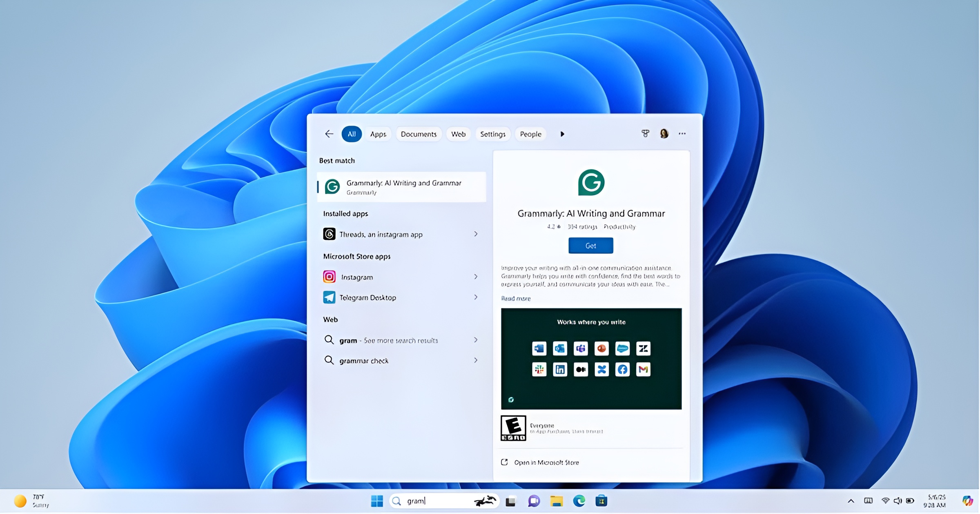Select Grammarly best match result
Image resolution: width=980 pixels, height=514 pixels.
click(x=401, y=187)
